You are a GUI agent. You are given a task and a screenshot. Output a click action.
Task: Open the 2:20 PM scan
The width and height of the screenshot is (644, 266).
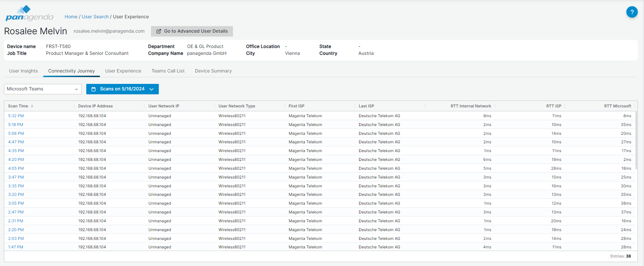16,230
